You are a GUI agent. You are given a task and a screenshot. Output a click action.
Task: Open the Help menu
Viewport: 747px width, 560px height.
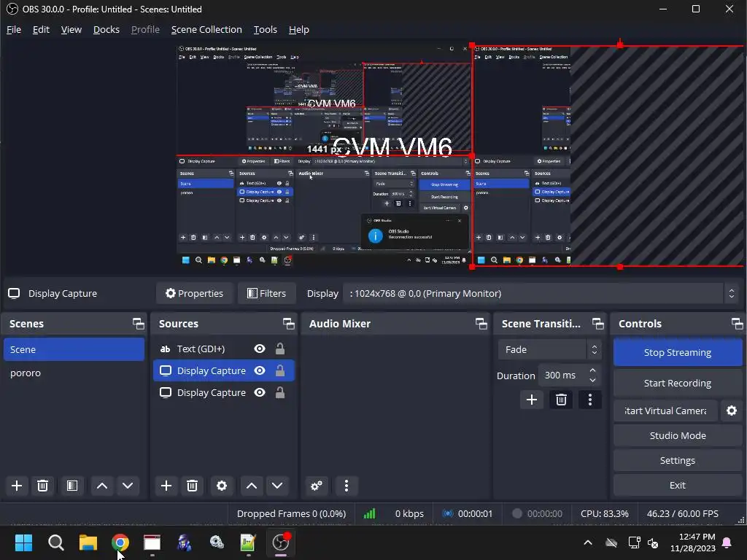pyautogui.click(x=298, y=29)
